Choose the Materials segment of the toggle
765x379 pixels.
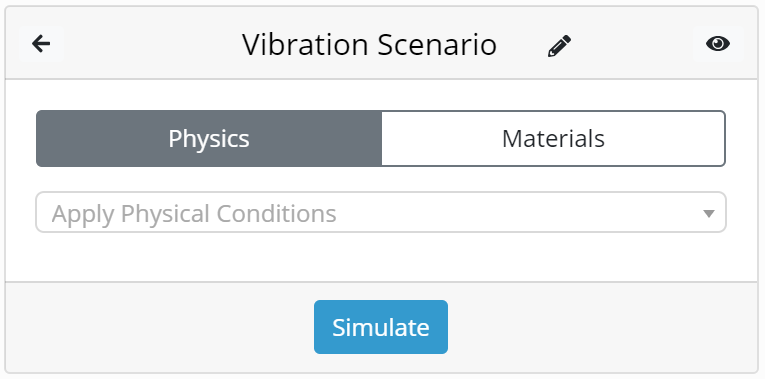[x=553, y=139]
